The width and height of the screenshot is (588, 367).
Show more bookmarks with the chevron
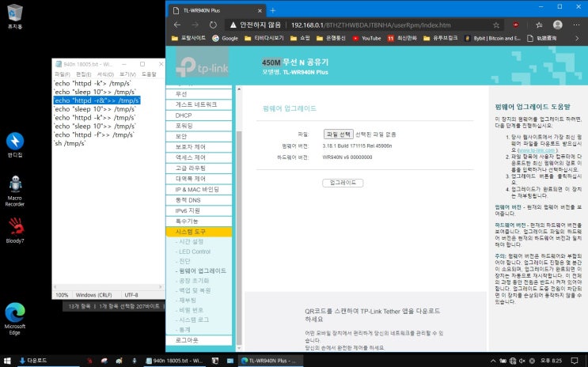click(577, 38)
